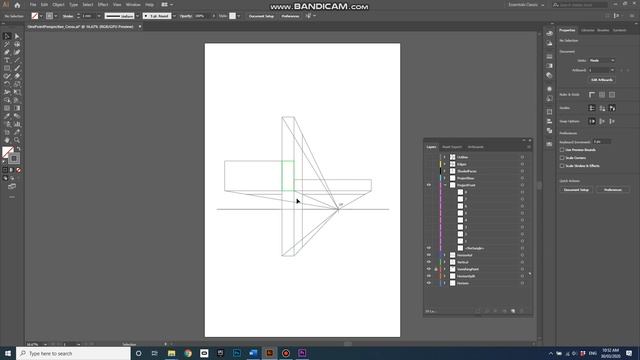Hide the Horizon layer (eye icon)
The height and width of the screenshot is (360, 640).
429,283
